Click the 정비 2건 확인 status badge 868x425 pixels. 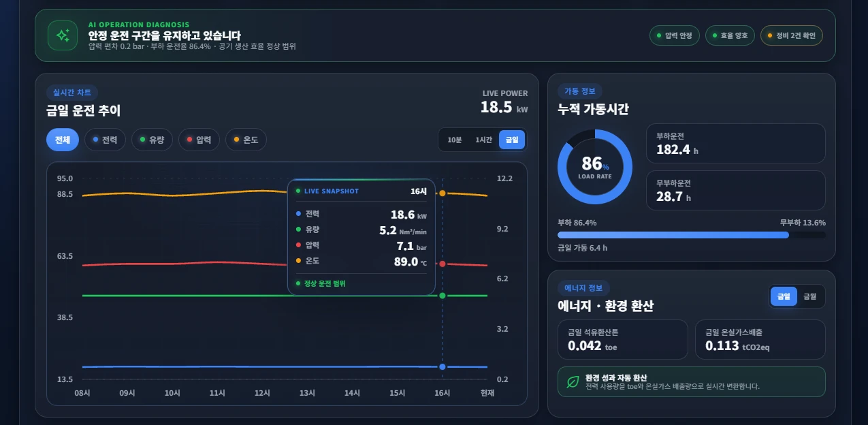(x=792, y=35)
